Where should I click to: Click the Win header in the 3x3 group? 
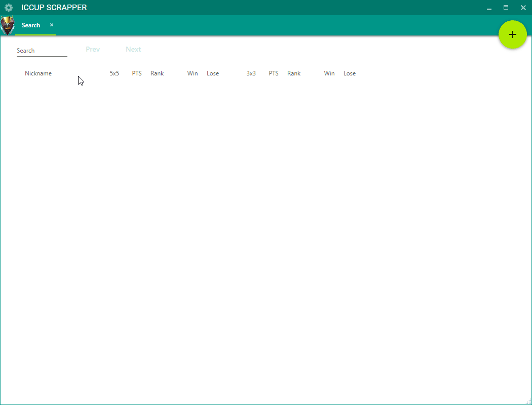(x=329, y=73)
